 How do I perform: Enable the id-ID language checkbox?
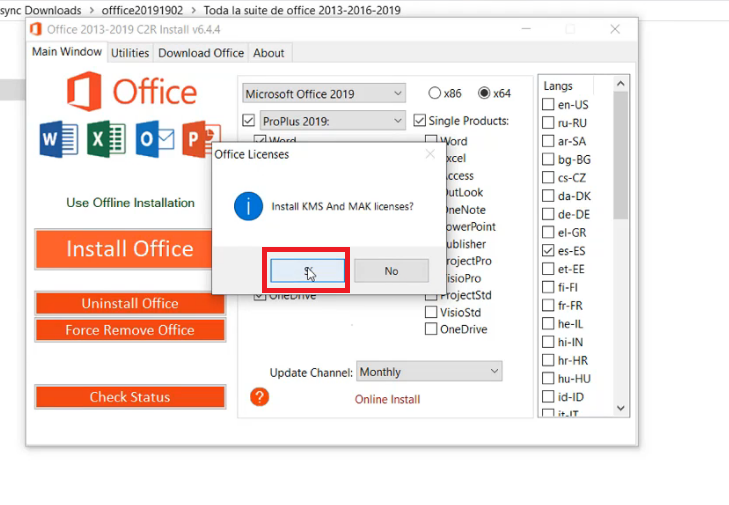pyautogui.click(x=548, y=397)
